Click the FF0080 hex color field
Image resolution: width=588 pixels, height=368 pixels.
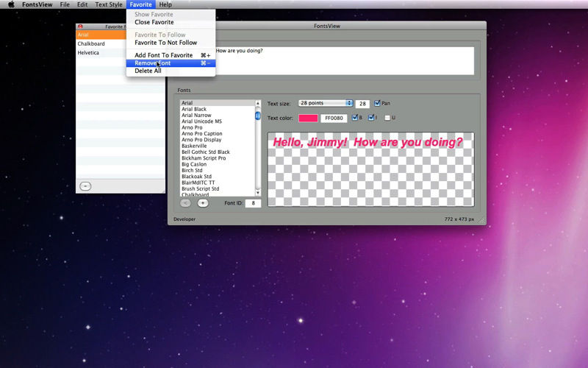point(334,118)
